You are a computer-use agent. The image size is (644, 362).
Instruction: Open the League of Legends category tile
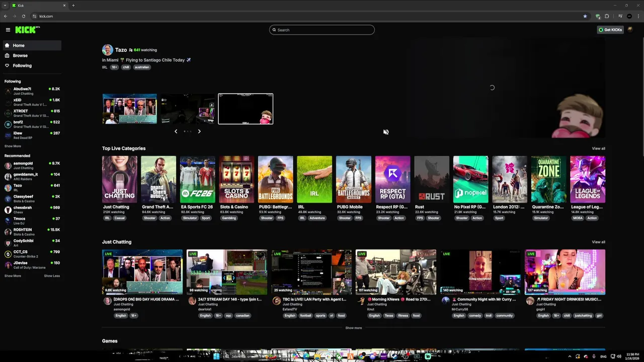(x=588, y=179)
